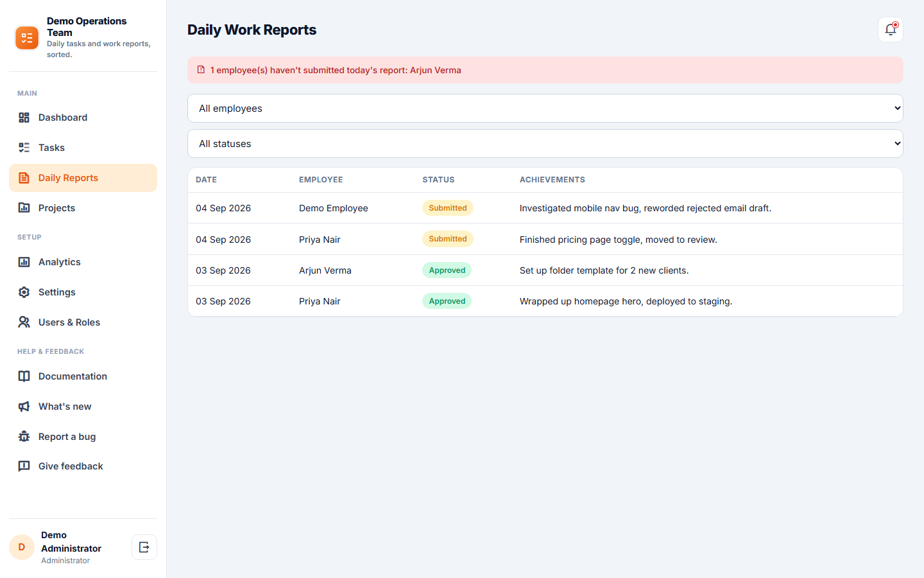Screen dimensions: 924x578
Task: Select 'Arjun Verma' name in the table
Action: point(325,270)
